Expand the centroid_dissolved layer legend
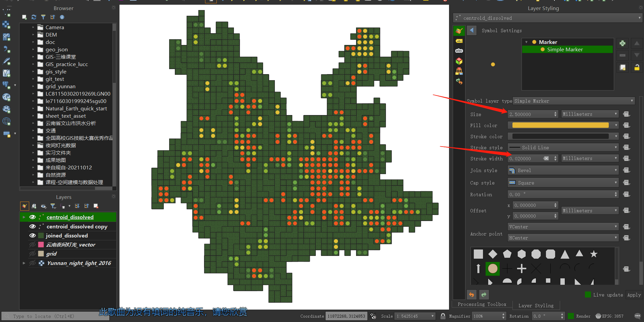Screen dimensions: 644x322 point(23,217)
